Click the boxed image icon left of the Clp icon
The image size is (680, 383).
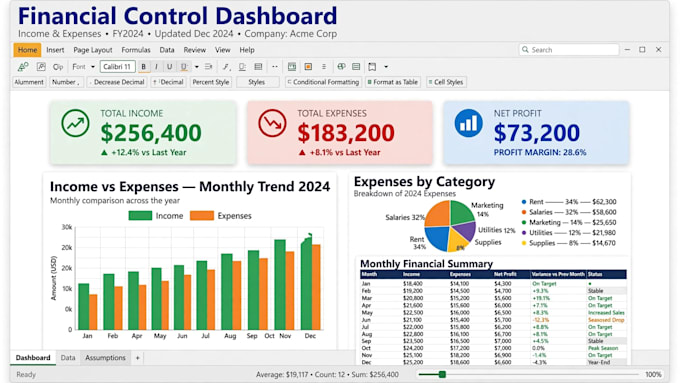pyautogui.click(x=41, y=66)
